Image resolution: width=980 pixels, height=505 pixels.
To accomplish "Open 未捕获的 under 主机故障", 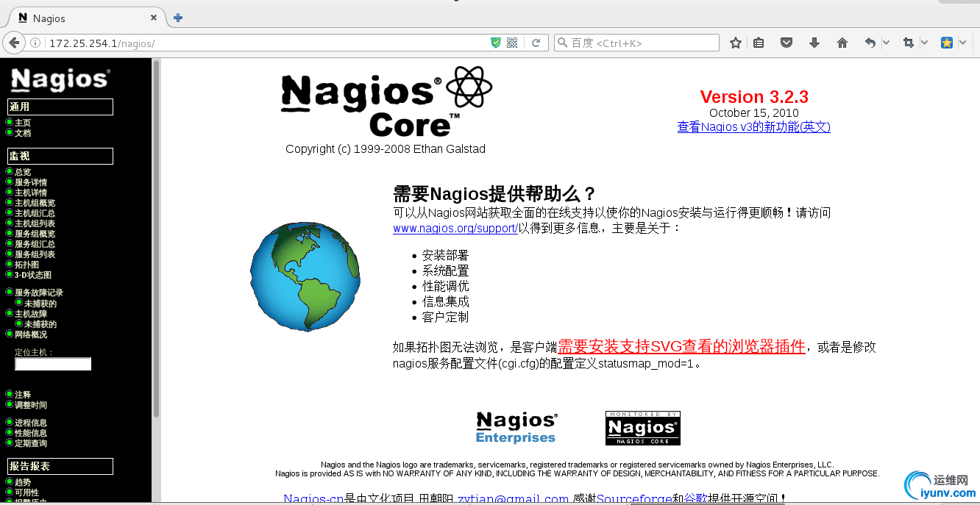I will pos(40,324).
